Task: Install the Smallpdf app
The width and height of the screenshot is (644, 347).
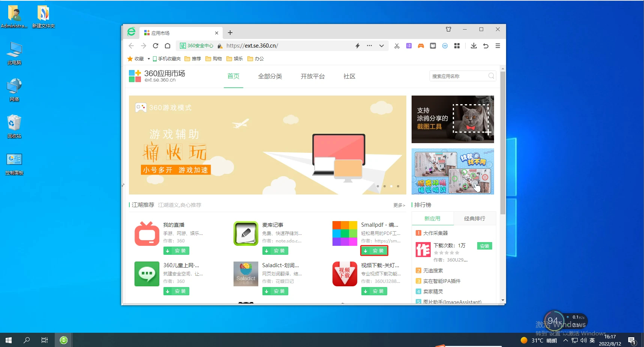Action: coord(374,251)
